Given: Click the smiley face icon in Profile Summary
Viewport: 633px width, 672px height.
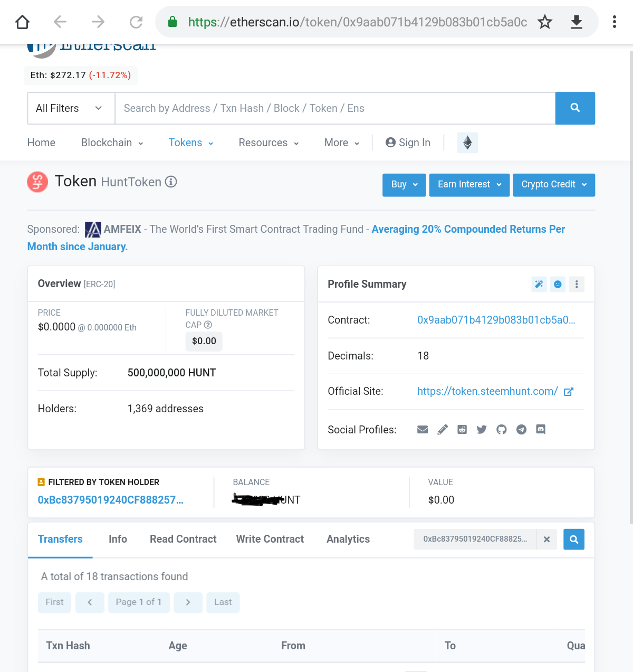Looking at the screenshot, I should coord(558,285).
